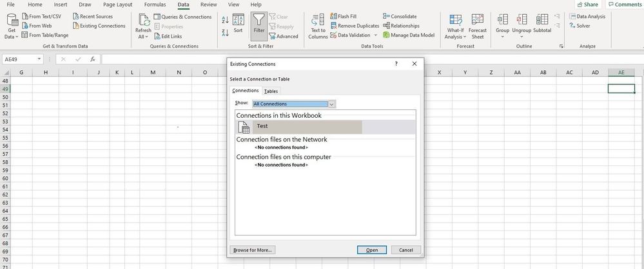Show the Queries & Connections pane

tap(183, 17)
